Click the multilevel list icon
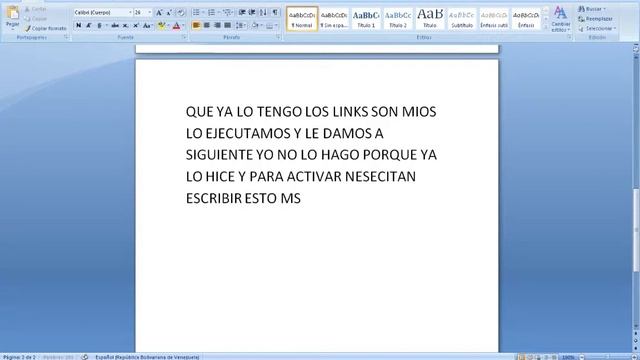Screen dimensions: 640x360 pos(227,13)
